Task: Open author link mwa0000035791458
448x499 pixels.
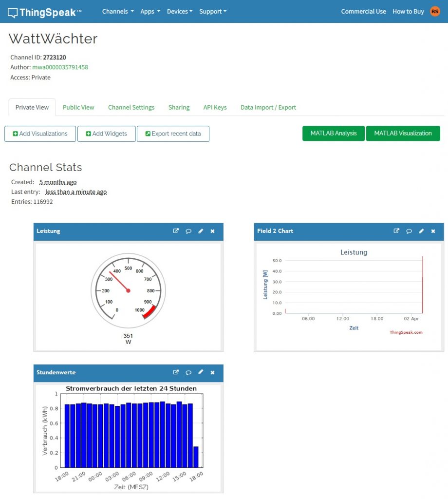Action: point(60,67)
